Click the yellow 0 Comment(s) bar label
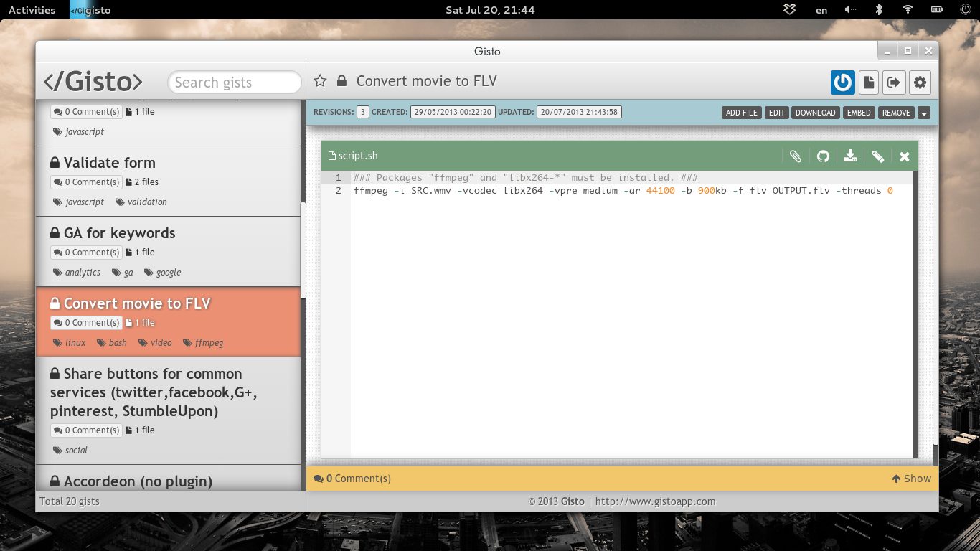Viewport: 980px width, 551px height. pos(352,479)
